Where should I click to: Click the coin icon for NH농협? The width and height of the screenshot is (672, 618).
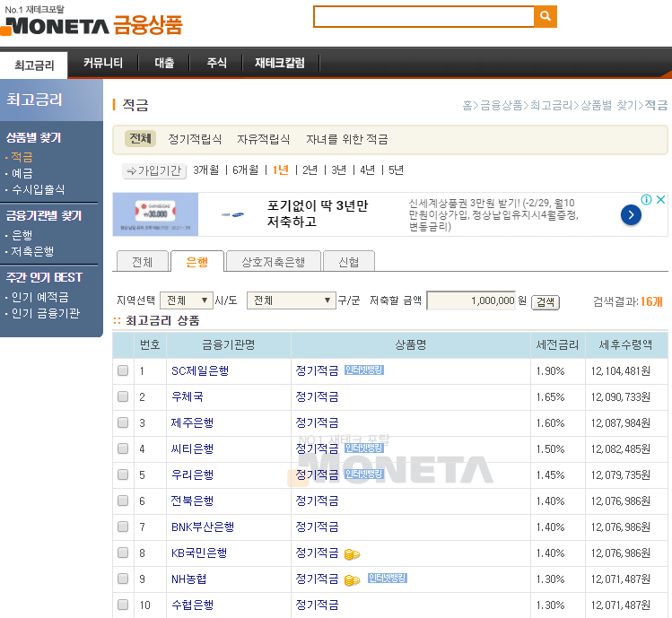tap(352, 580)
